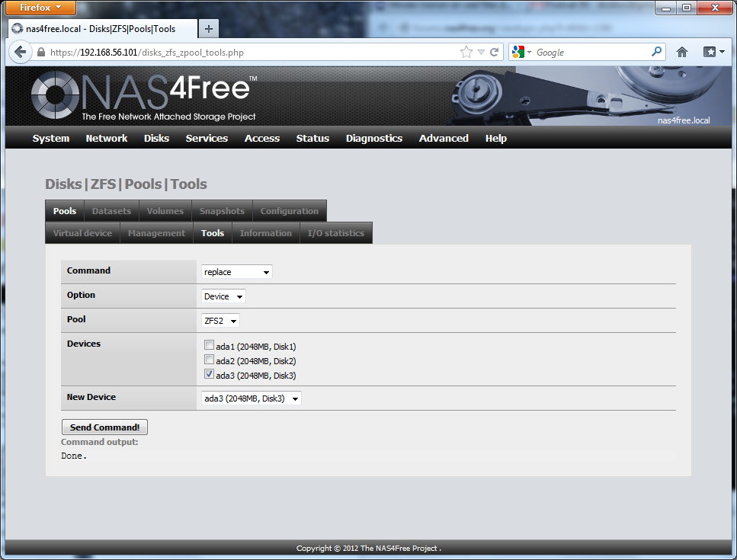This screenshot has width=737, height=560.
Task: Click the padlock site identity icon
Action: tap(41, 52)
